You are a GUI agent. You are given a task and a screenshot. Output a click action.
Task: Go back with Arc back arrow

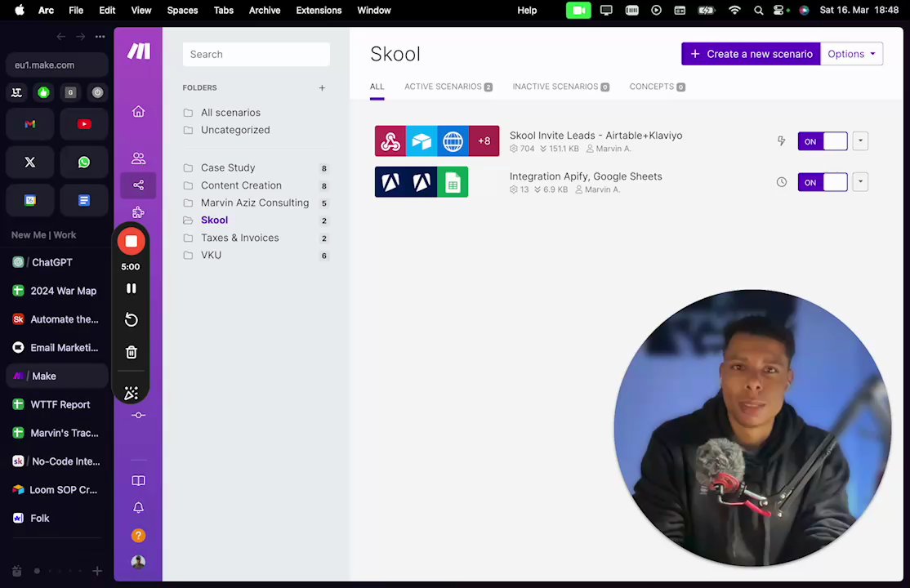[x=61, y=37]
